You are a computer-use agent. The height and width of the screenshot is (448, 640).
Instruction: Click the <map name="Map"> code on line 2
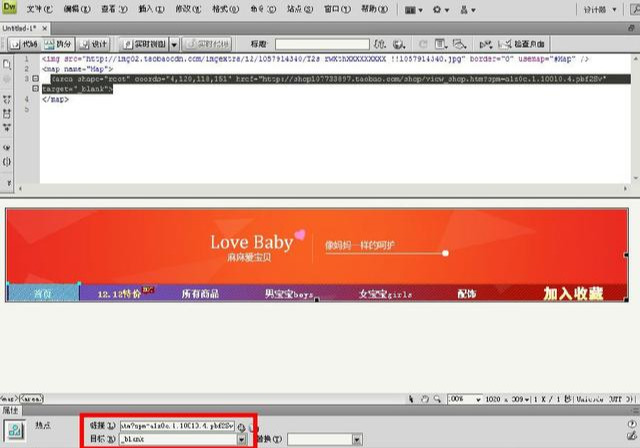[x=78, y=69]
